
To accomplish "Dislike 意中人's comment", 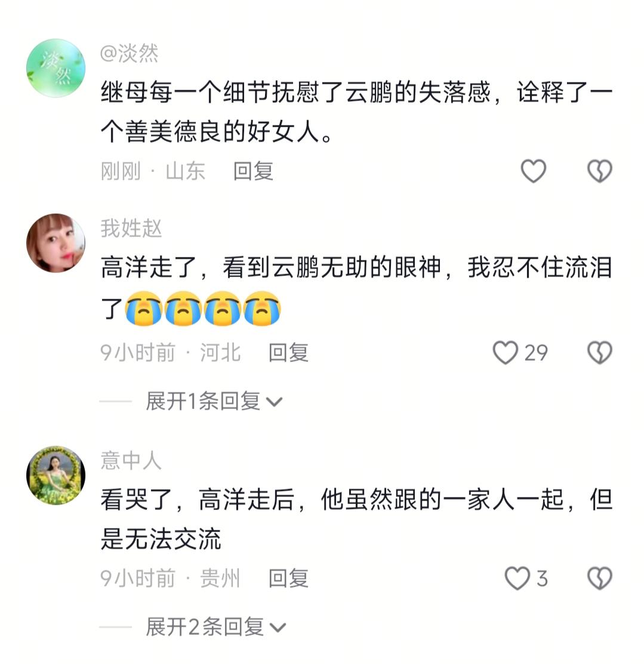I will pos(600,579).
